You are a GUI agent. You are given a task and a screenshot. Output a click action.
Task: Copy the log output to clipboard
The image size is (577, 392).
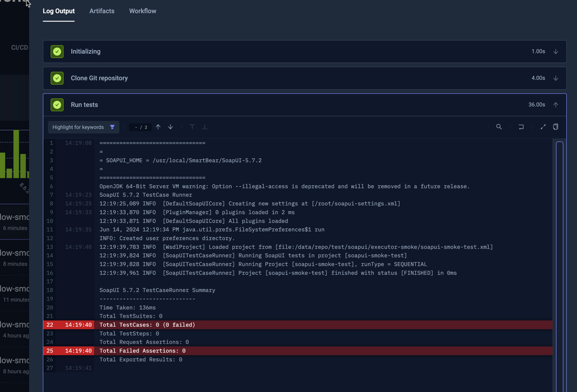pos(556,127)
